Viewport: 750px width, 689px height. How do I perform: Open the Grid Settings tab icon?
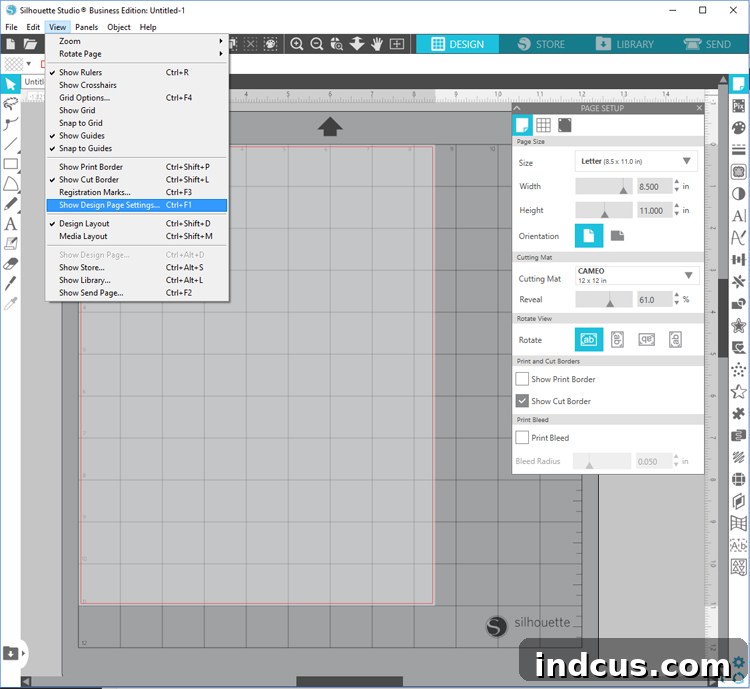tap(543, 125)
